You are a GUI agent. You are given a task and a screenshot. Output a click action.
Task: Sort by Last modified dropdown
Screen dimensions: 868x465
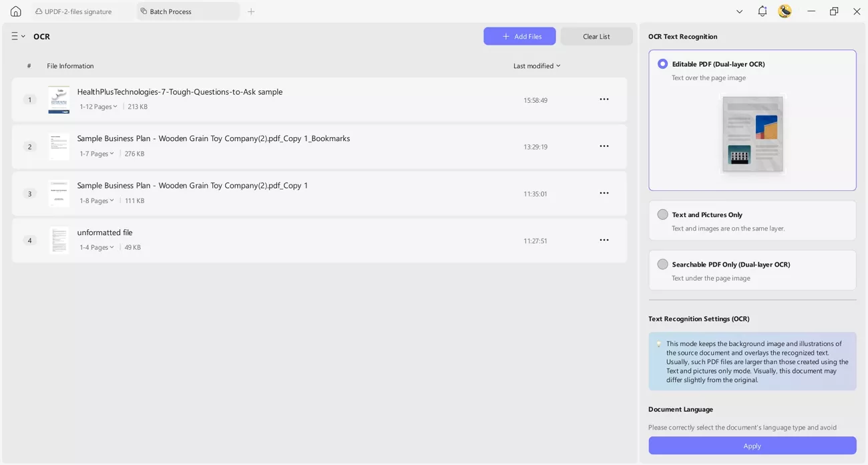(x=537, y=65)
